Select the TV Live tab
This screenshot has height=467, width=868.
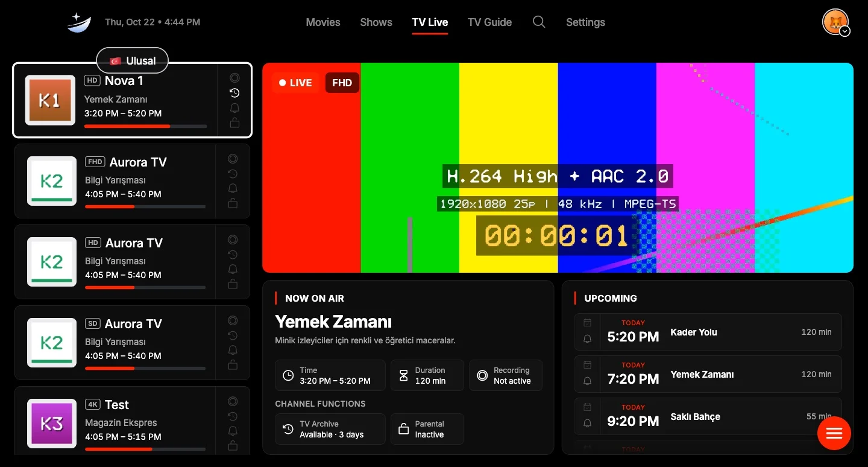click(x=430, y=22)
